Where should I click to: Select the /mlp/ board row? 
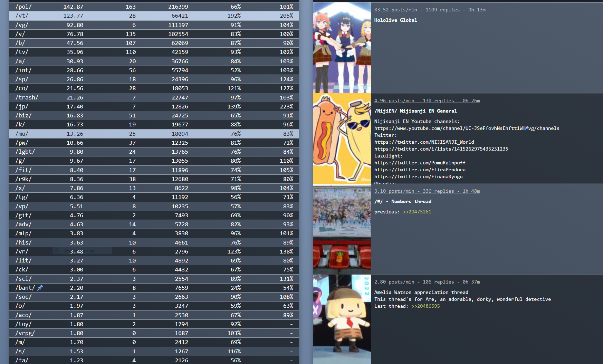(154, 233)
